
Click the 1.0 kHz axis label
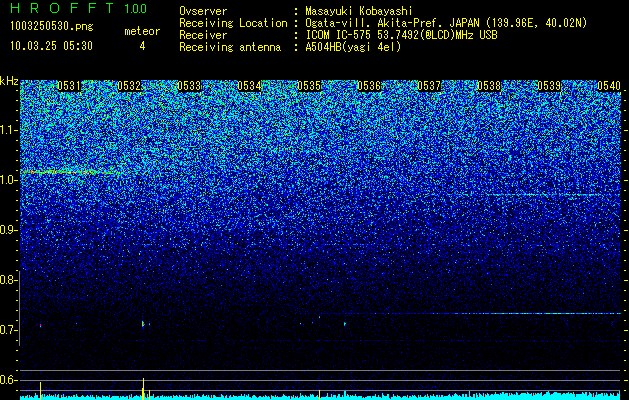8,181
